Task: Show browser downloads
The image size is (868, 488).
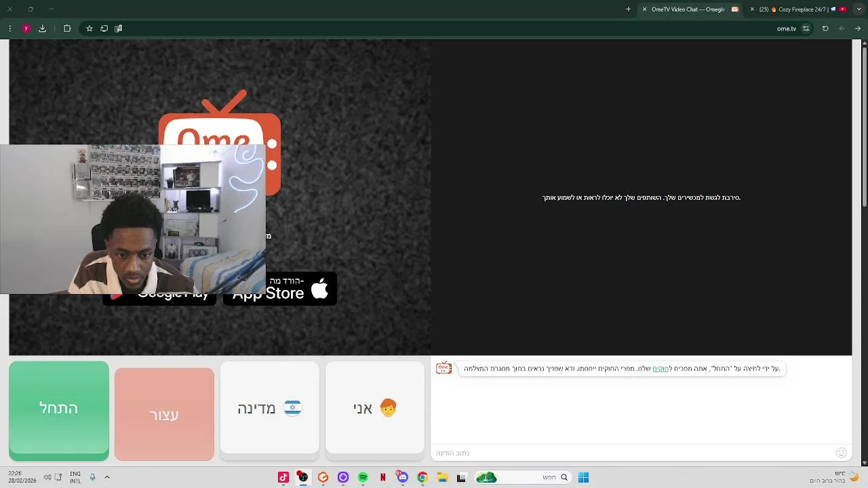Action: coord(42,28)
